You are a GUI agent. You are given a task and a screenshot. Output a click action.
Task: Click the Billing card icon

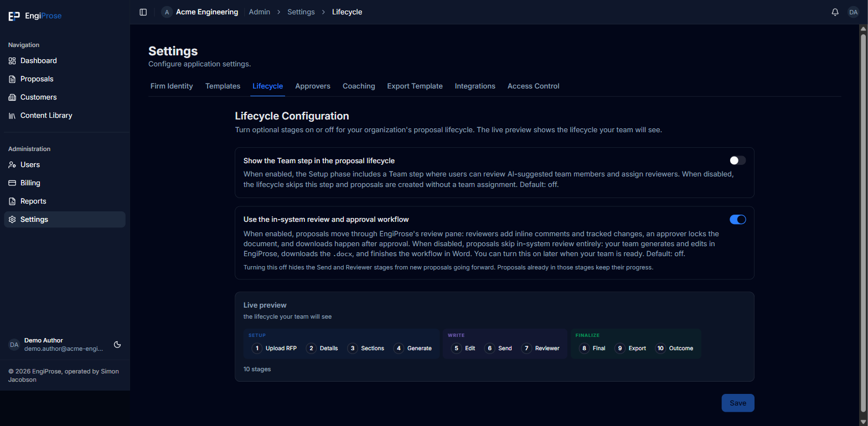pos(12,183)
